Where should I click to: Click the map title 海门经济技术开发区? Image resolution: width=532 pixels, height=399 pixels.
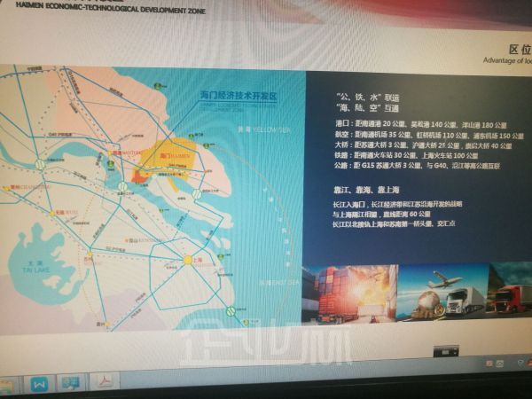pyautogui.click(x=239, y=96)
